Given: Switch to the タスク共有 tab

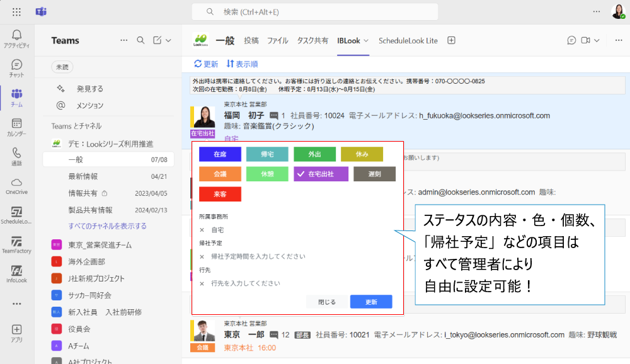Looking at the screenshot, I should pyautogui.click(x=312, y=40).
